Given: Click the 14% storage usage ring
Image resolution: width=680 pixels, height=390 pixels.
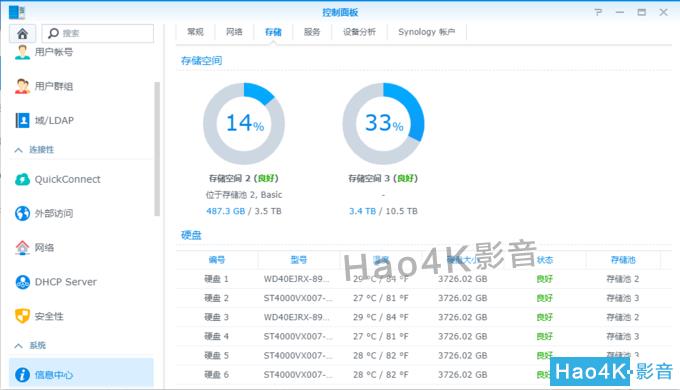Looking at the screenshot, I should point(244,124).
